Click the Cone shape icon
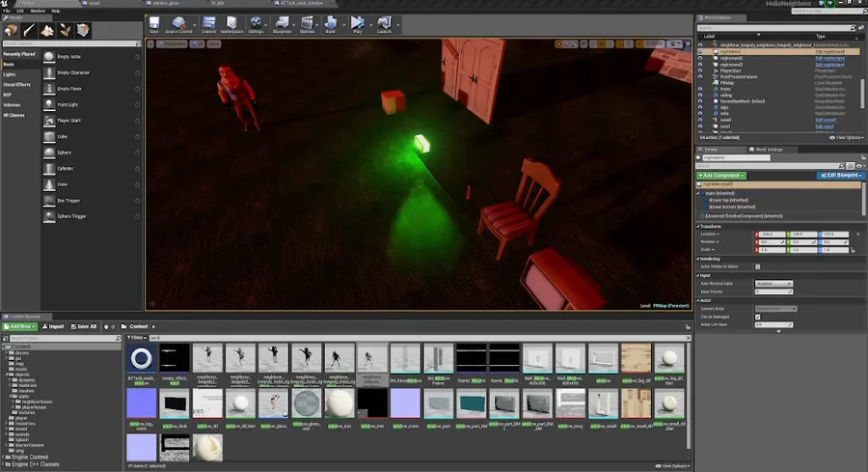The width and height of the screenshot is (868, 472). click(49, 184)
